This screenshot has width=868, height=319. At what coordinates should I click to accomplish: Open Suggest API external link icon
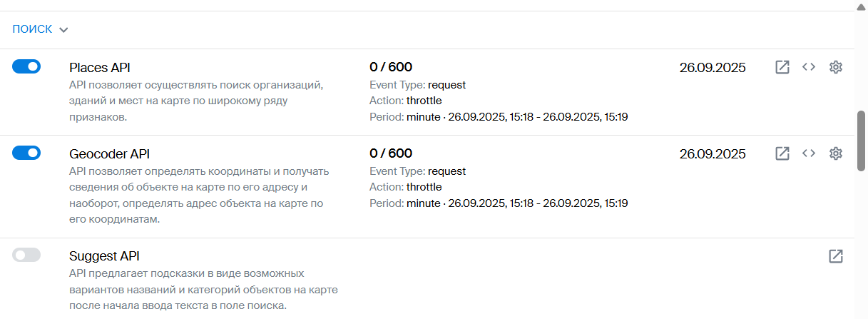836,256
